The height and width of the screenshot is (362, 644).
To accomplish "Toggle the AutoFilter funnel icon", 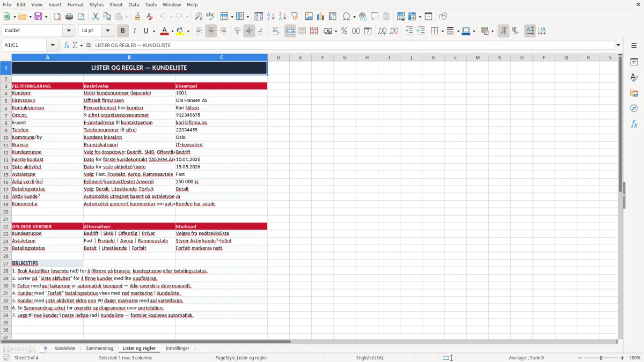I will 295,17.
